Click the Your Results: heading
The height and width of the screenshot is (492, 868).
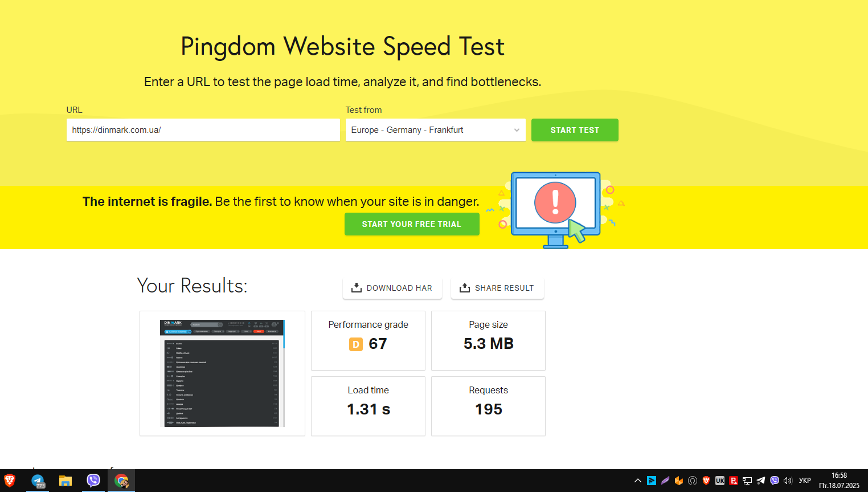click(193, 286)
